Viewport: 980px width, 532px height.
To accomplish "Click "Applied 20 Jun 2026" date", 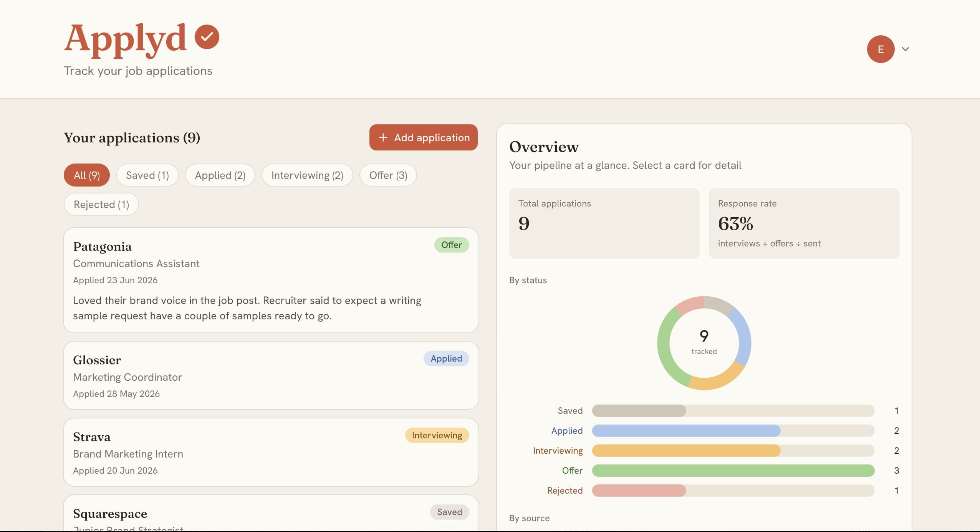I will click(x=115, y=471).
